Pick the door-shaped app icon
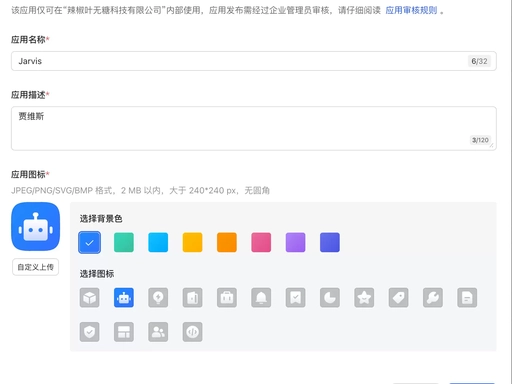The image size is (512, 384). tap(192, 297)
